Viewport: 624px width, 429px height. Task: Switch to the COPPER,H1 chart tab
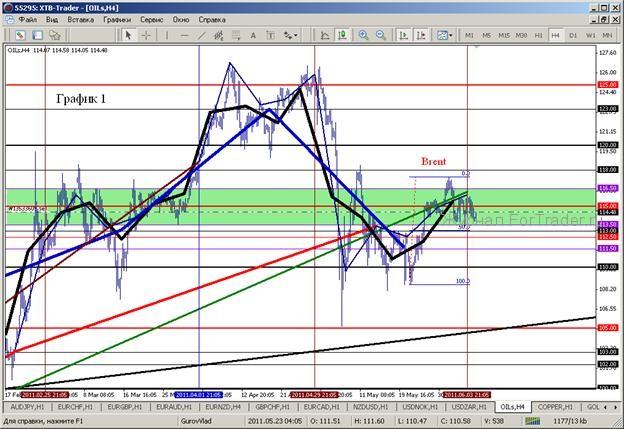[550, 408]
